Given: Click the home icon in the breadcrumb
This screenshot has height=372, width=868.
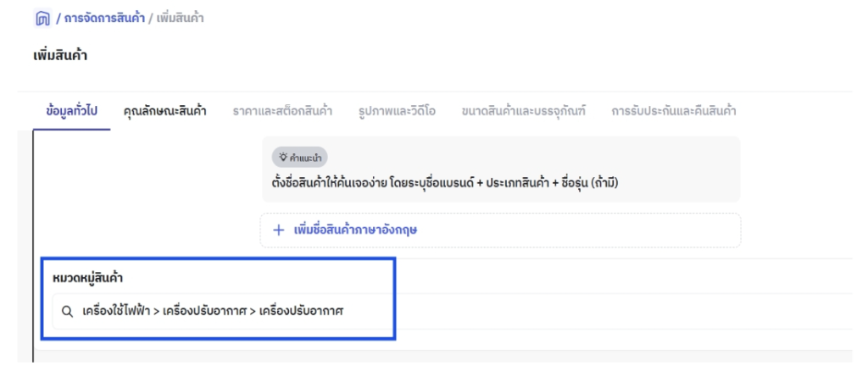Looking at the screenshot, I should (42, 19).
